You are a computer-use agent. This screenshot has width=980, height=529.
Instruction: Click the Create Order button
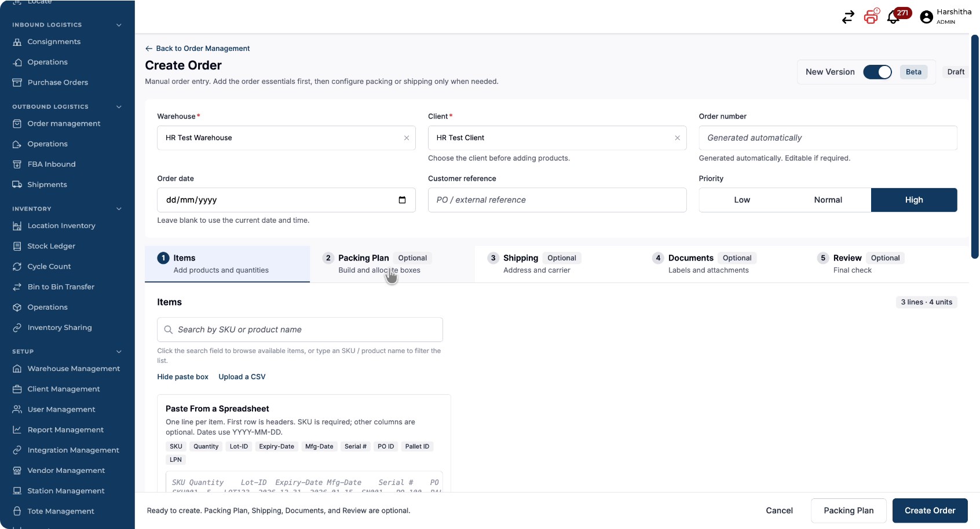click(930, 510)
